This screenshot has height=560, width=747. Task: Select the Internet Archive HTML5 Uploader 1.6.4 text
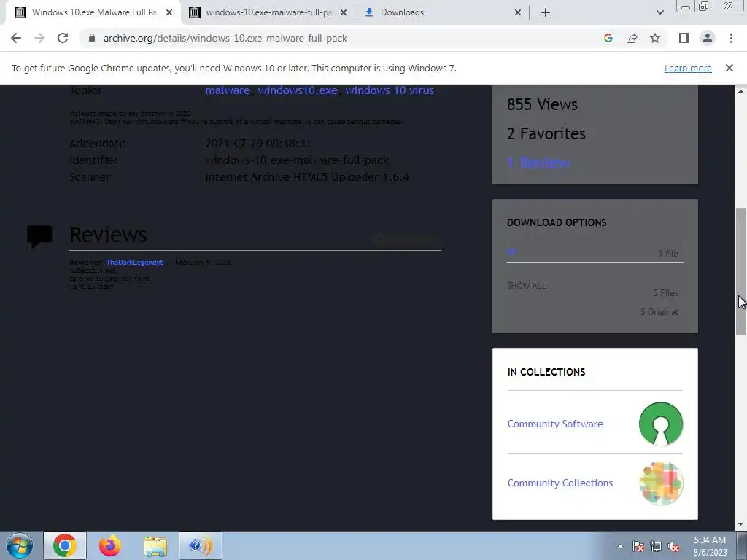tap(307, 177)
